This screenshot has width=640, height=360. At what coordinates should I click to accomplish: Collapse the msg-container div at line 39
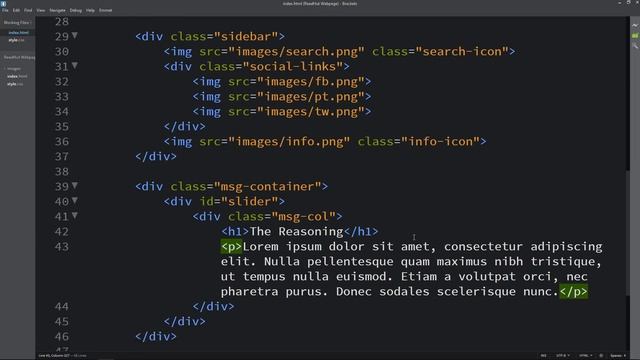tap(75, 186)
